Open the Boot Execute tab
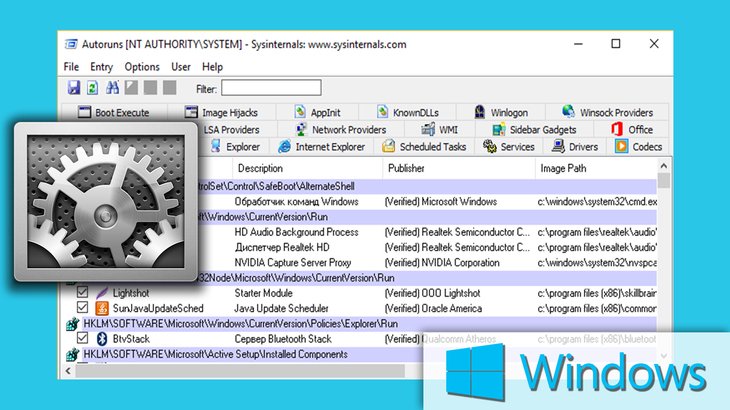Image resolution: width=730 pixels, height=410 pixels. pyautogui.click(x=114, y=113)
